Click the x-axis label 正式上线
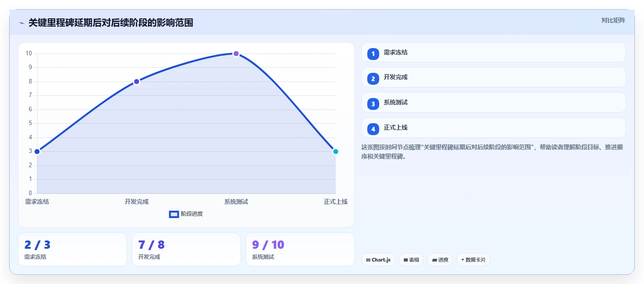 pos(336,202)
